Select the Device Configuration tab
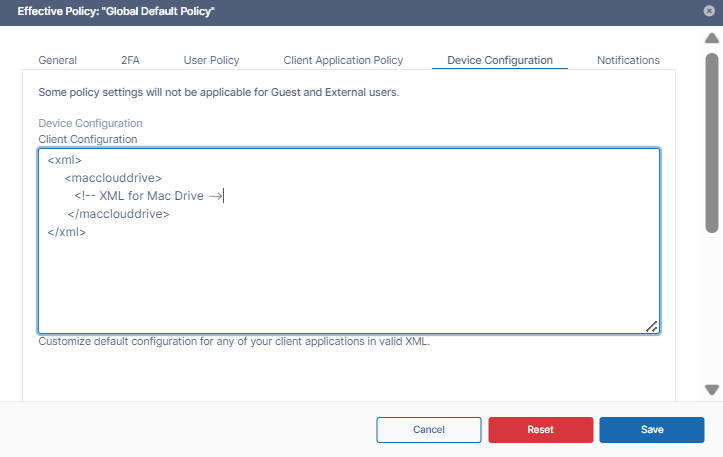Viewport: 723px width, 457px height. click(499, 60)
